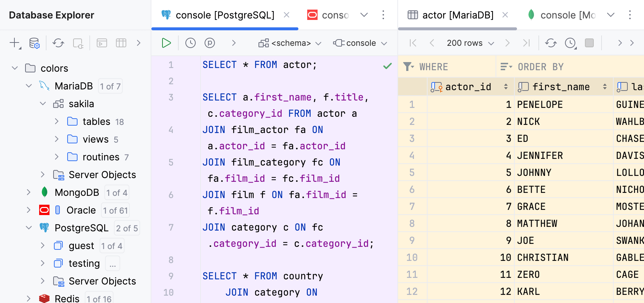Image resolution: width=644 pixels, height=303 pixels.
Task: Collapse the sakila schema node
Action: [43, 104]
